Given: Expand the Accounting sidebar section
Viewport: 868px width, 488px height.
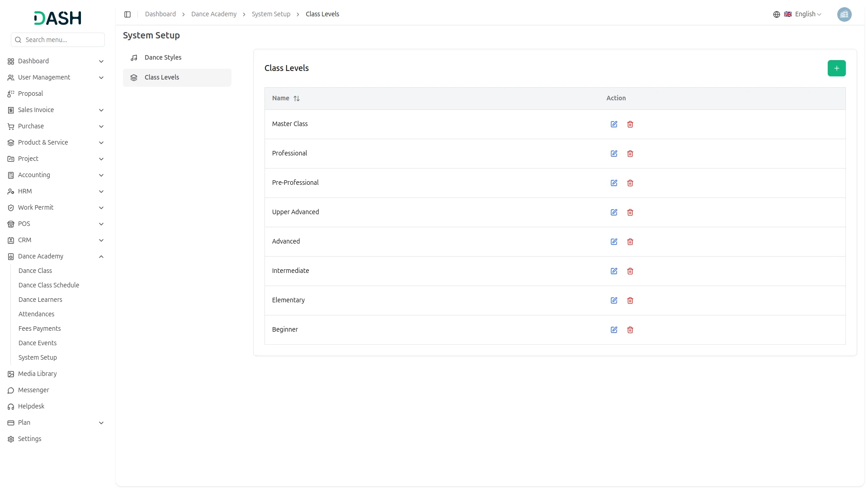Looking at the screenshot, I should tap(101, 175).
